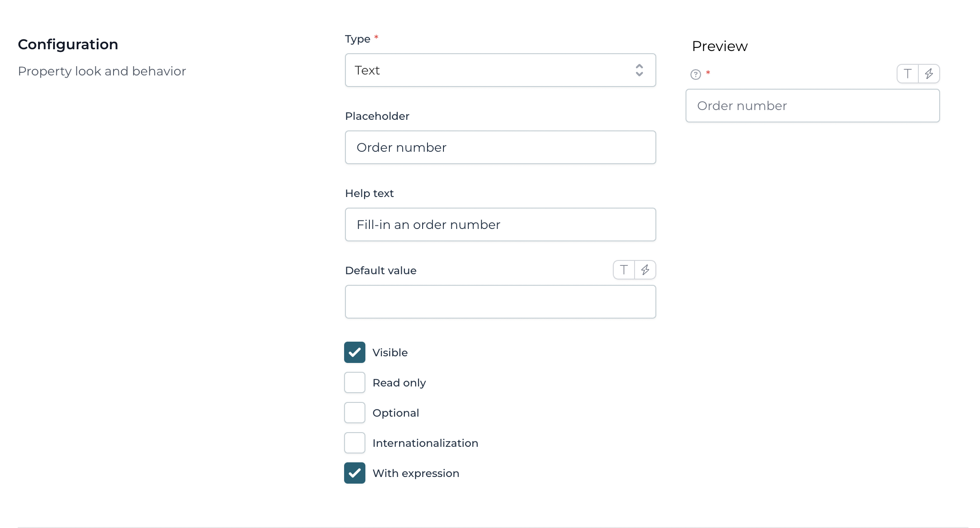Open the Type dropdown showing Text

(500, 70)
